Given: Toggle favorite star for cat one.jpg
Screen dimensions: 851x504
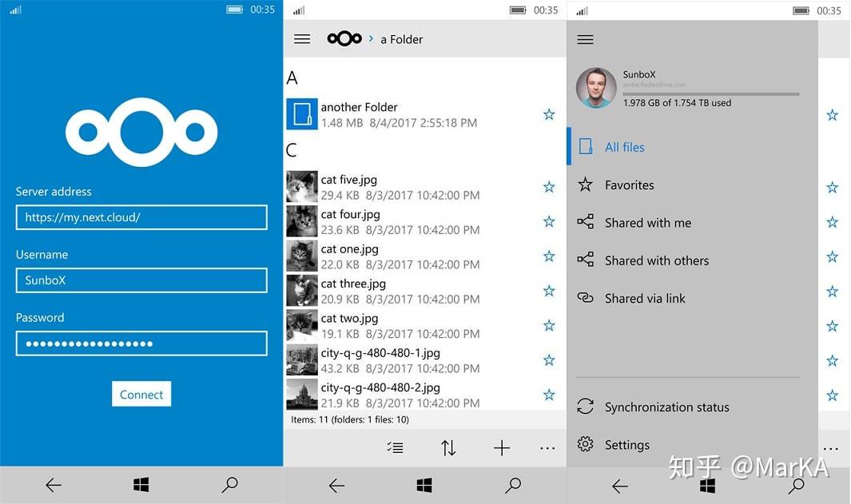Looking at the screenshot, I should pyautogui.click(x=549, y=256).
